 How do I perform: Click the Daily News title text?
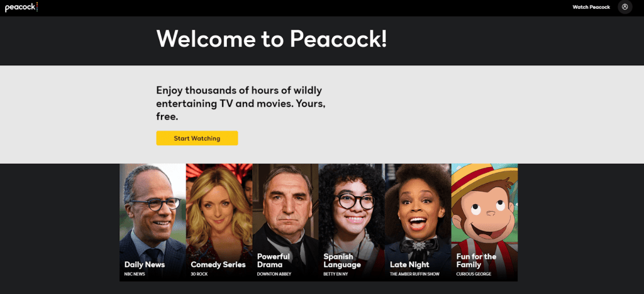click(145, 264)
